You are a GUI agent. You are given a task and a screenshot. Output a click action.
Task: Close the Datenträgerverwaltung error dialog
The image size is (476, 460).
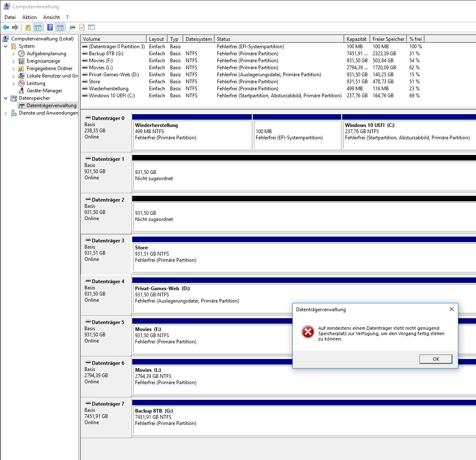pos(451,309)
